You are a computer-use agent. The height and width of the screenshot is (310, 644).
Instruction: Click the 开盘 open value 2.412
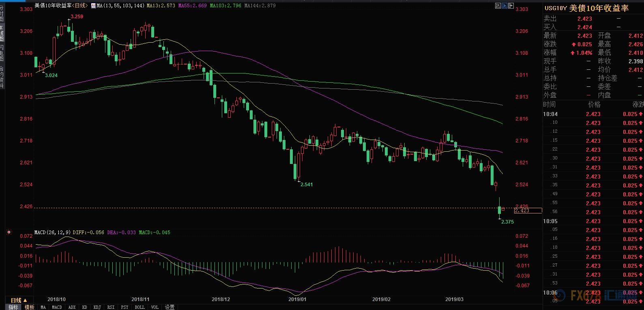coord(635,36)
